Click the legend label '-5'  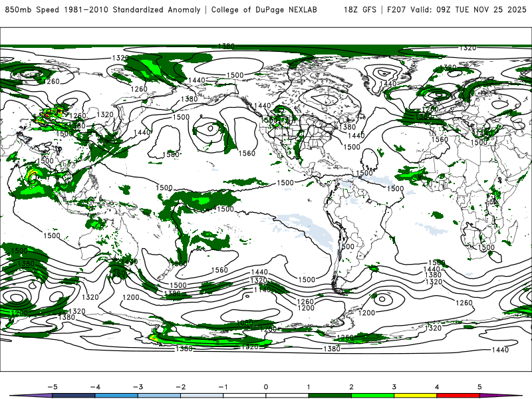(53, 387)
